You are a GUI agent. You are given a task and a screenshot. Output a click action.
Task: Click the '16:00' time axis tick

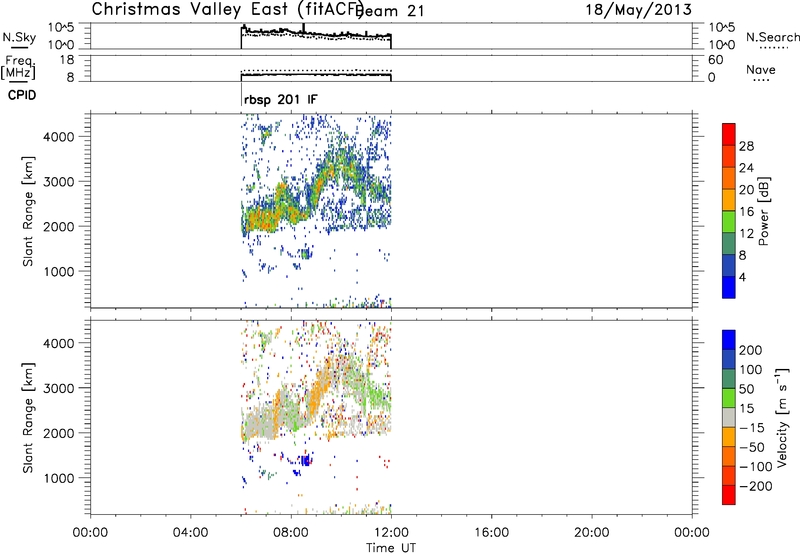[x=491, y=533]
